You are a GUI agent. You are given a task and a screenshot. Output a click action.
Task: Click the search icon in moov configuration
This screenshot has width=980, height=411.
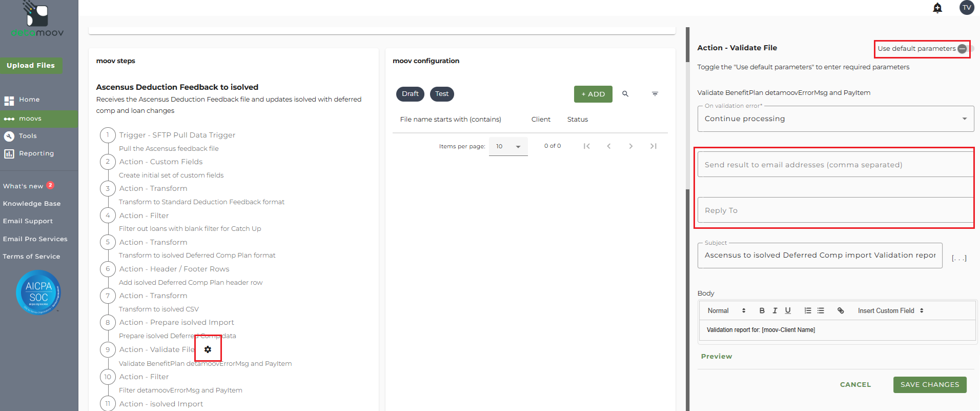tap(625, 94)
